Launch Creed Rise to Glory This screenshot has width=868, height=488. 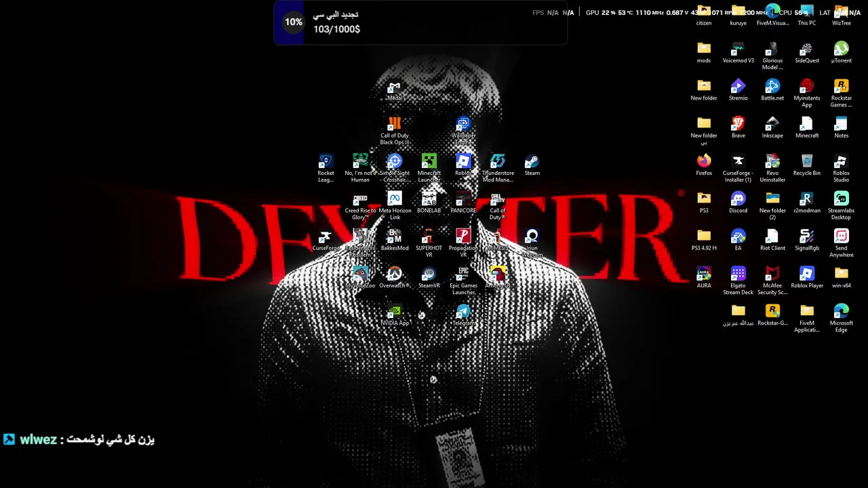click(360, 205)
